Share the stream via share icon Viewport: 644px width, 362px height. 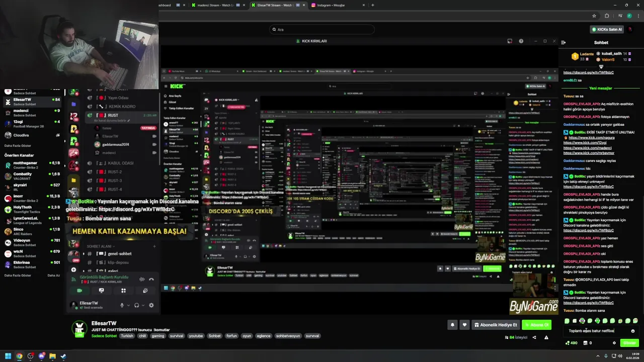tap(534, 337)
